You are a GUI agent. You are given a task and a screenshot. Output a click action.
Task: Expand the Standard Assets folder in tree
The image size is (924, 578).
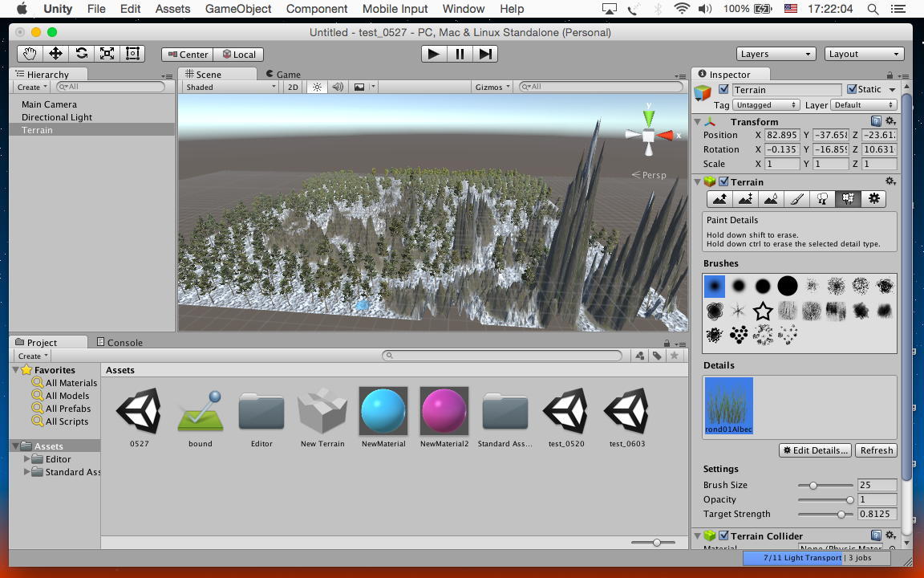[x=28, y=472]
